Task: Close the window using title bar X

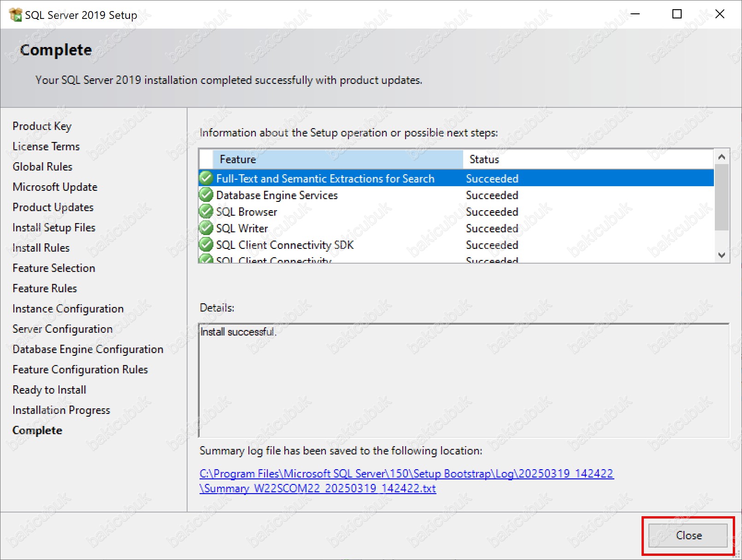Action: click(719, 14)
